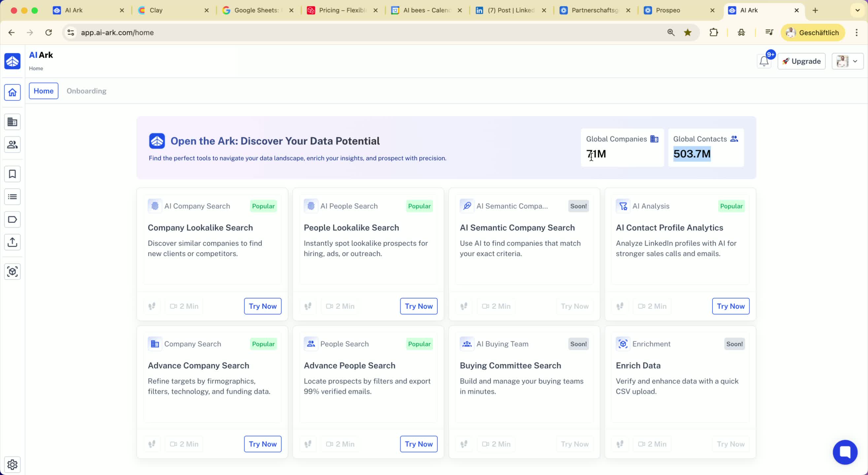
Task: Open the lists sidebar icon
Action: 13,197
